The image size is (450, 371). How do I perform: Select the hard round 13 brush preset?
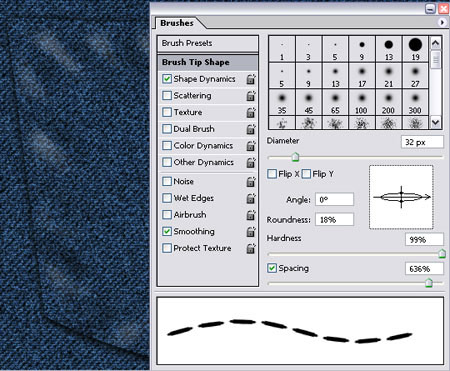point(389,49)
